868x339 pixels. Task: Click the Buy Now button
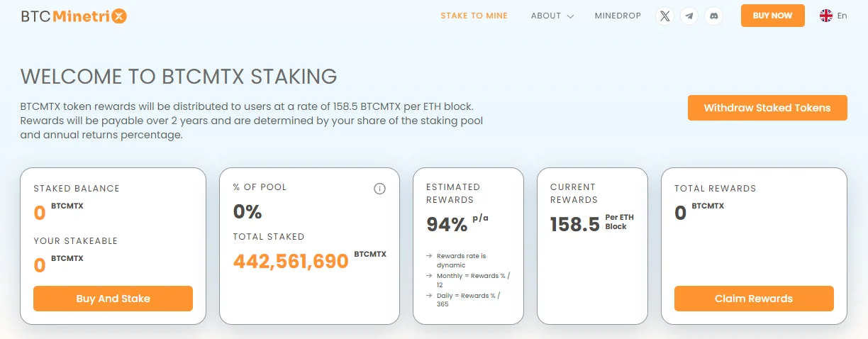tap(773, 16)
